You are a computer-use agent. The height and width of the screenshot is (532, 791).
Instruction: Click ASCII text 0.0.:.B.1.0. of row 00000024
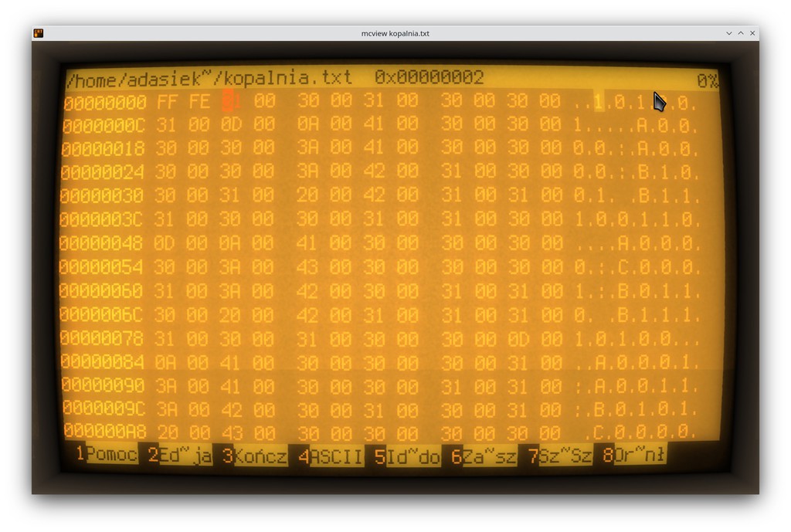(637, 172)
